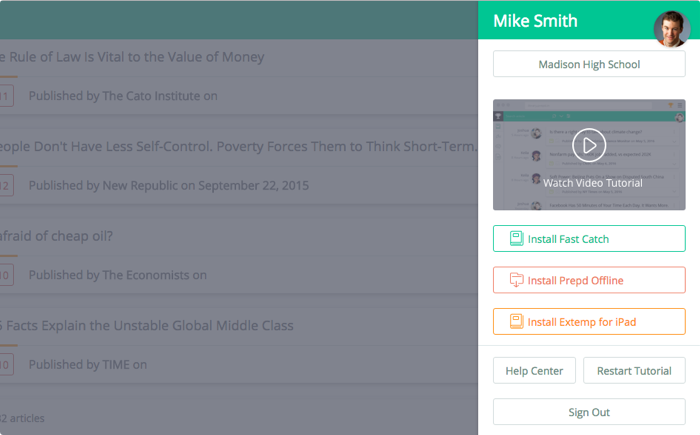Install Prepd Offline app

tap(589, 280)
